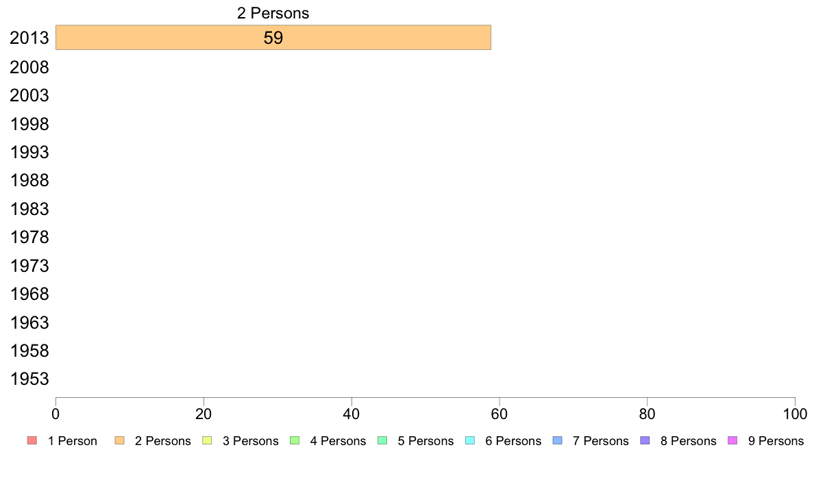Select the 2008 year label

pos(29,67)
